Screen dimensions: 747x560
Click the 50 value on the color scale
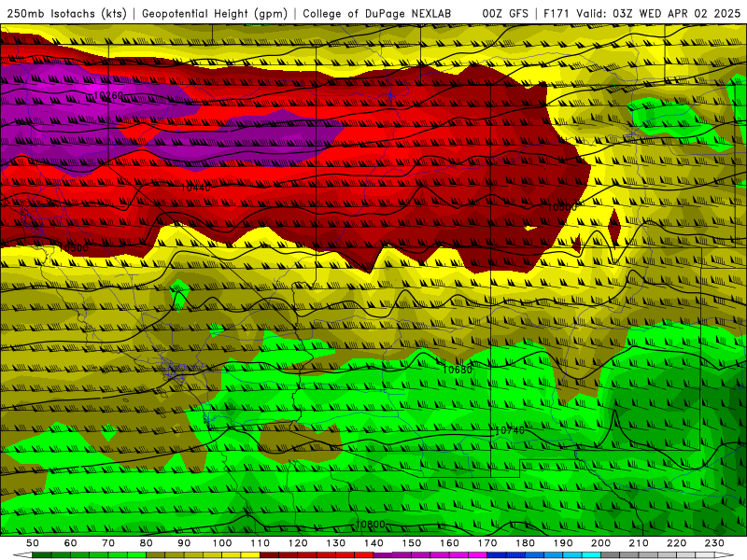tap(33, 543)
